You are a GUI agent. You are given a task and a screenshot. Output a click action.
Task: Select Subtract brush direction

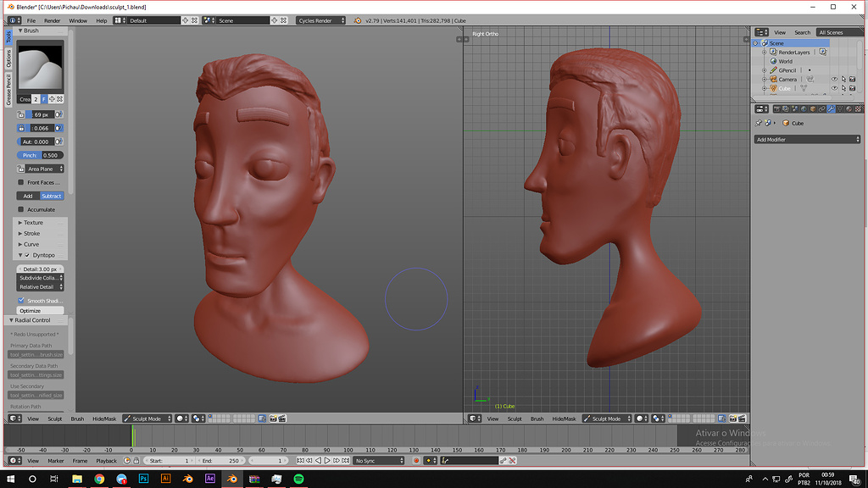point(52,196)
